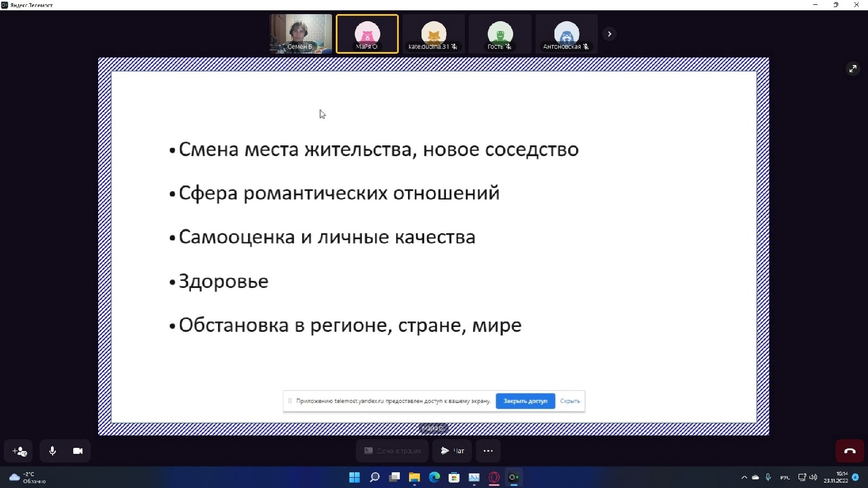Click the Демонстрация screen share button
The height and width of the screenshot is (488, 868).
(392, 451)
